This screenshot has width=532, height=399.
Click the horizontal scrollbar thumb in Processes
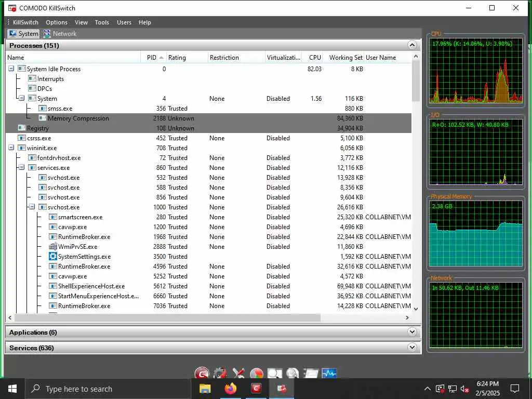pos(167,317)
